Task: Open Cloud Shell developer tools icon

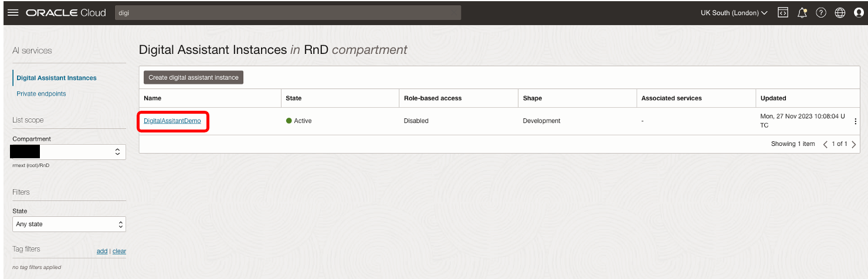Action: pyautogui.click(x=782, y=12)
